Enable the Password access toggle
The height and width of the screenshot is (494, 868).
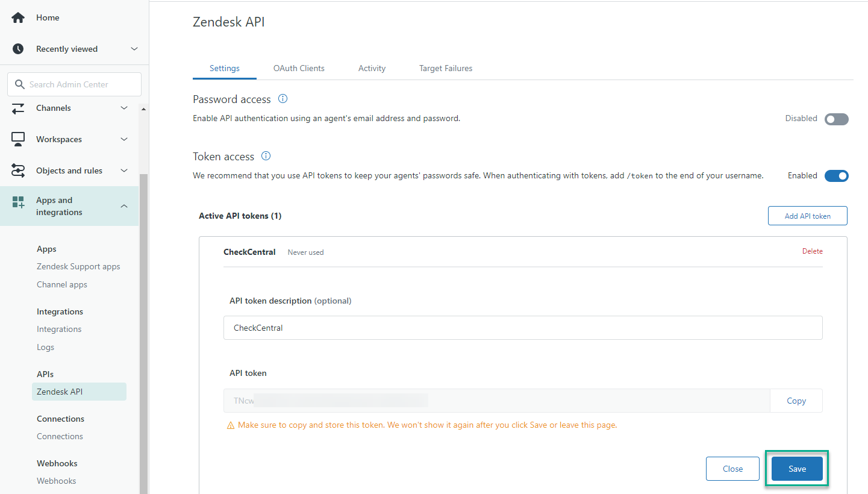pos(837,119)
